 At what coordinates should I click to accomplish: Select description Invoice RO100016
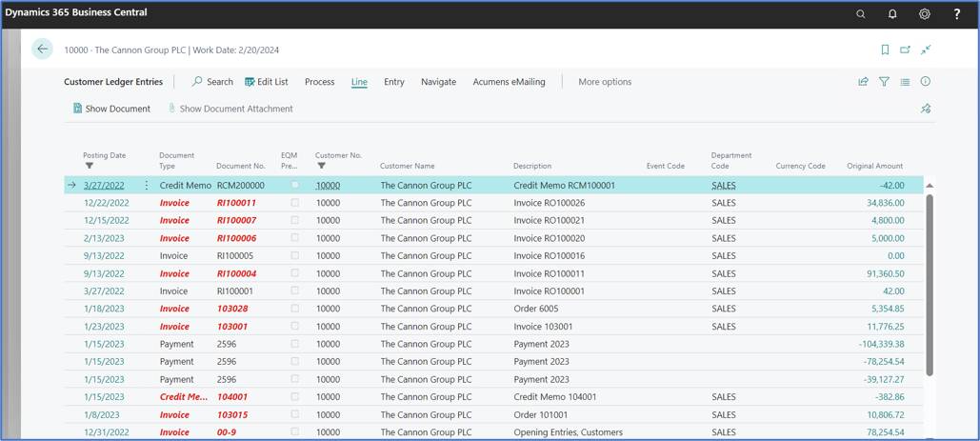coord(550,255)
